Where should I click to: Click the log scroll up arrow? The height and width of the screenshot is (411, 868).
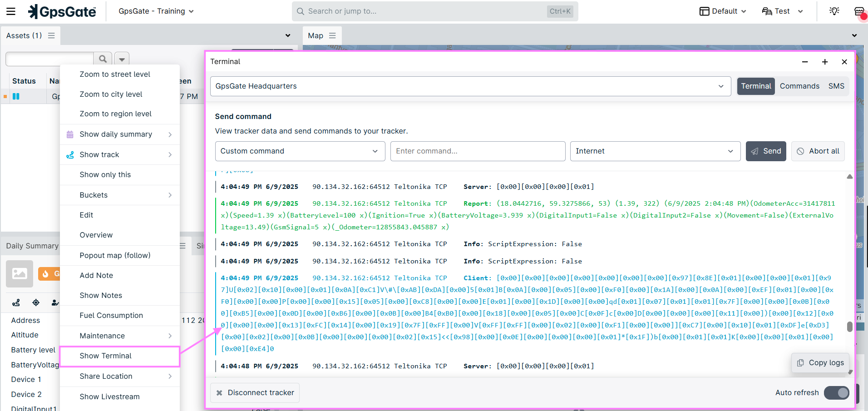point(849,177)
